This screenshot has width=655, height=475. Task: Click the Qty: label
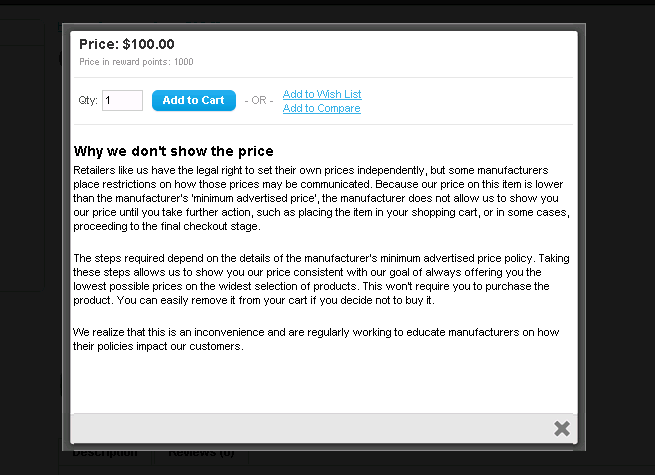click(x=88, y=101)
